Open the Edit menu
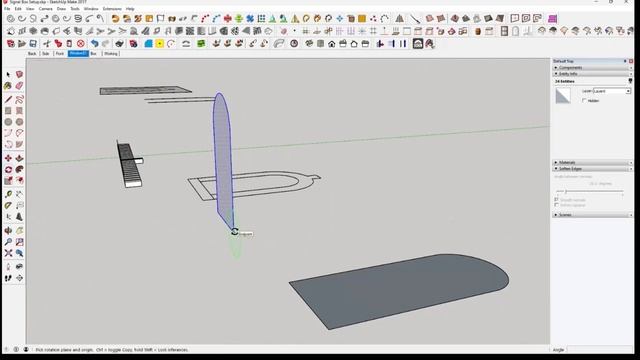 click(x=18, y=9)
